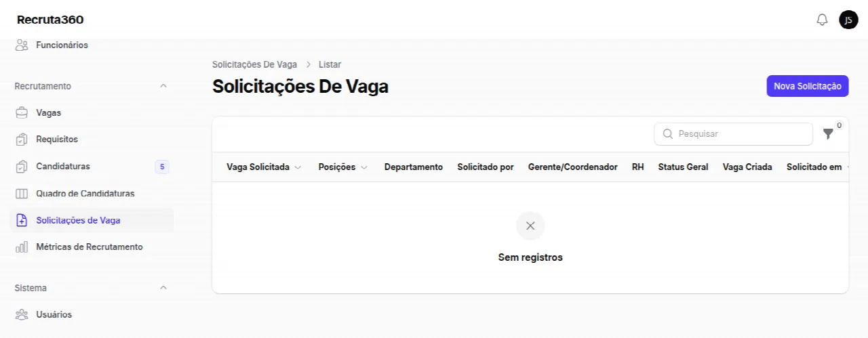Click the Gerente/Coordenador column header
The height and width of the screenshot is (338, 868).
pos(573,167)
